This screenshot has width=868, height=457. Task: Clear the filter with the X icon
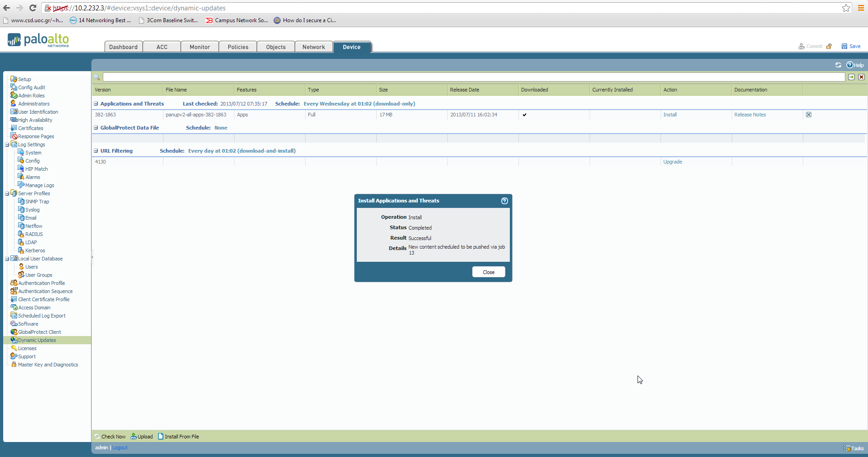pyautogui.click(x=861, y=77)
